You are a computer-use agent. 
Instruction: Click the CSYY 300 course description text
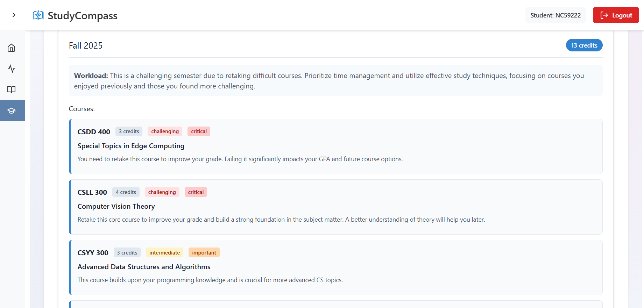(x=210, y=280)
